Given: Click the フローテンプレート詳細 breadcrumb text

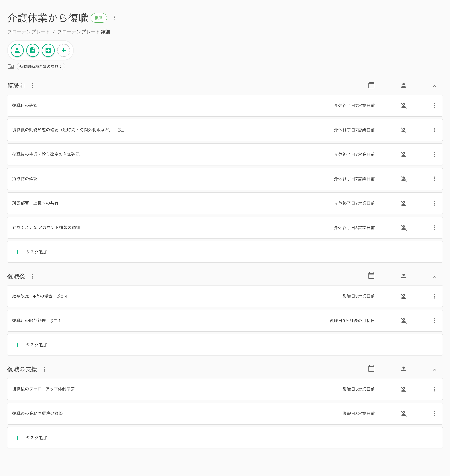Looking at the screenshot, I should click(x=84, y=32).
